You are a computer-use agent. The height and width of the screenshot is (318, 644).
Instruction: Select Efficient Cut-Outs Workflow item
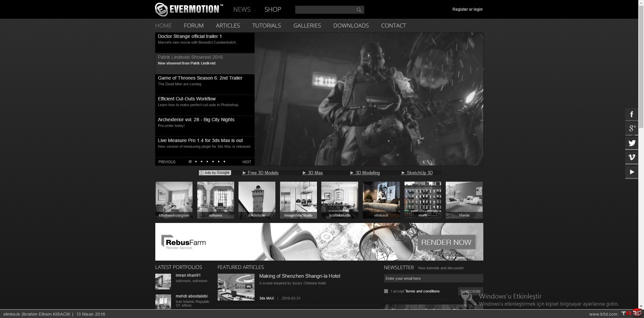(205, 105)
